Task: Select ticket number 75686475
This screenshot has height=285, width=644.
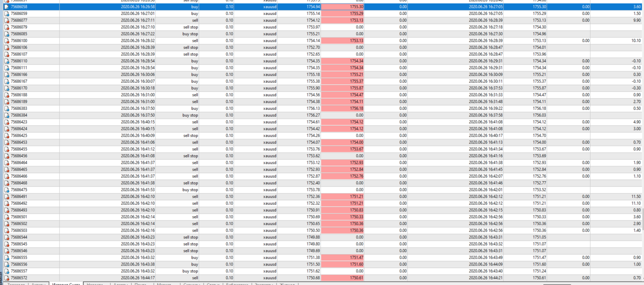Action: pos(19,190)
